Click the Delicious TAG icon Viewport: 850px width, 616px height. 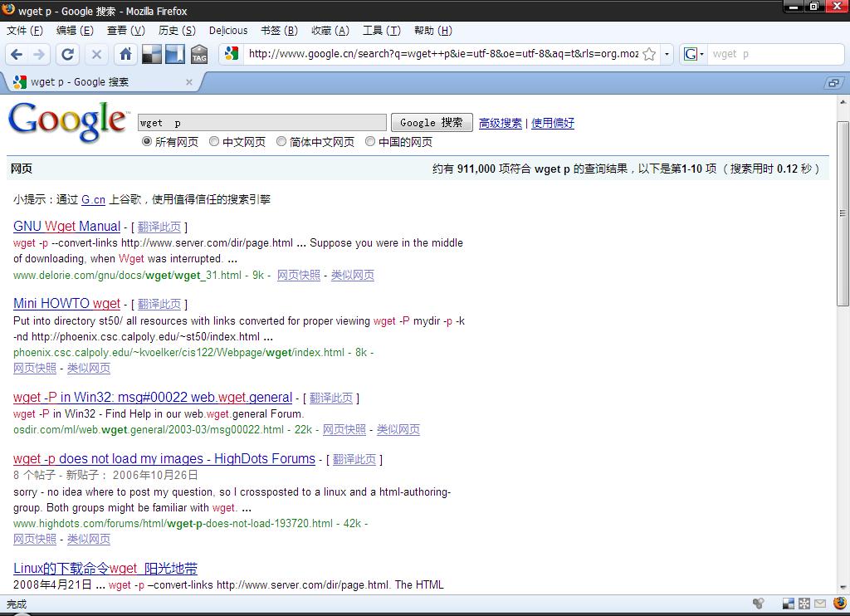pyautogui.click(x=199, y=54)
